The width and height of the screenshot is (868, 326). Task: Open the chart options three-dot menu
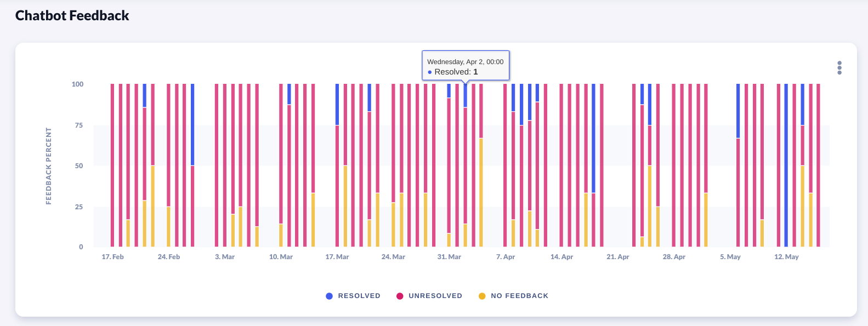coord(839,68)
